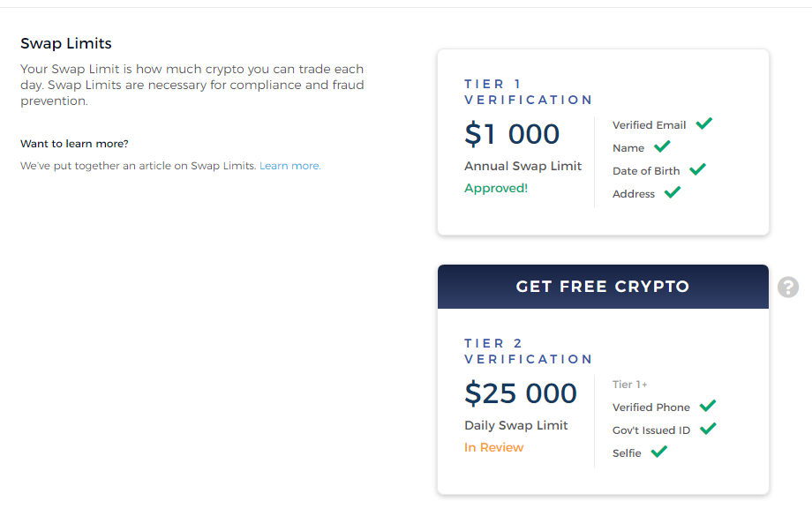Click the In Review status text

(x=493, y=448)
